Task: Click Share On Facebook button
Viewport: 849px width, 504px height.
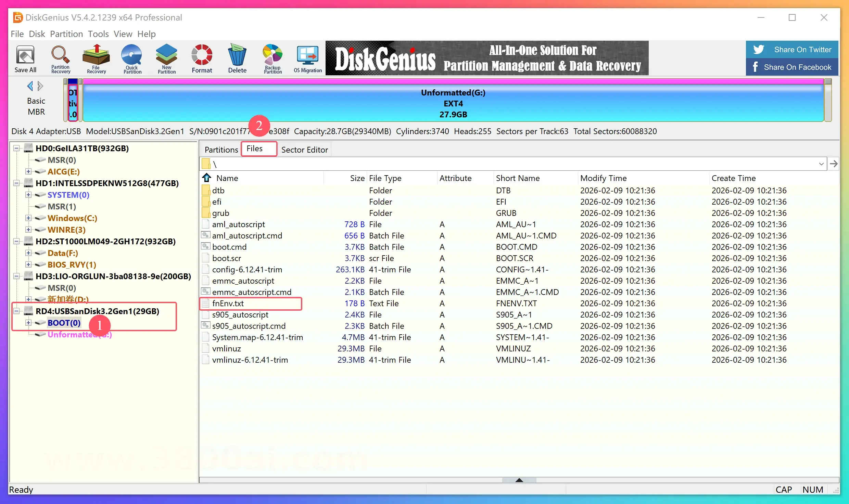Action: click(792, 67)
